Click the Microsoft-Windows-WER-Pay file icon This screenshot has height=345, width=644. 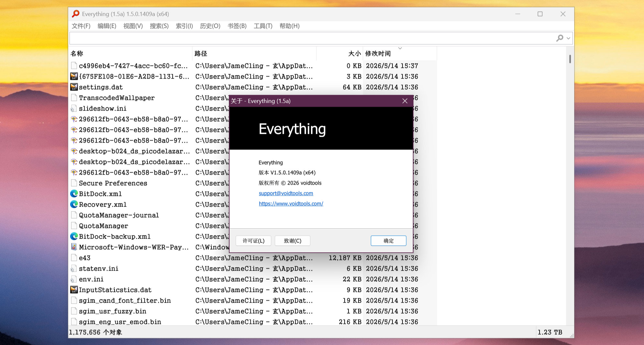(74, 247)
